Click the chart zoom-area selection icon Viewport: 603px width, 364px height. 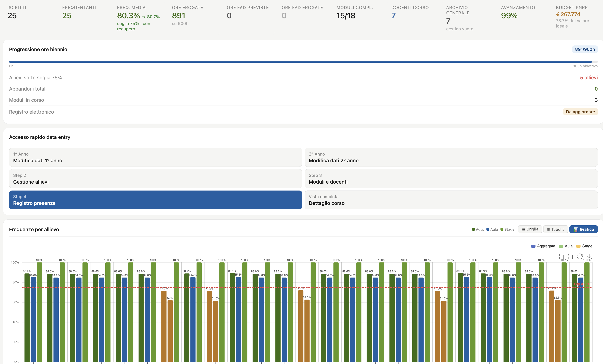pyautogui.click(x=561, y=257)
